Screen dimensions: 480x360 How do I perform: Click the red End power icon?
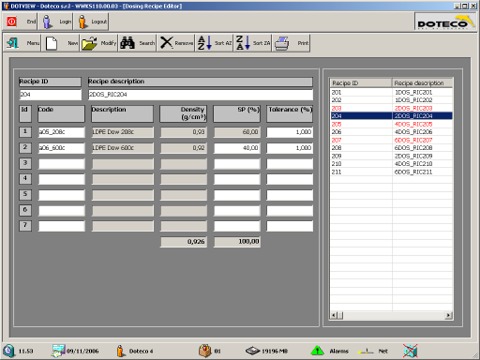[12, 21]
